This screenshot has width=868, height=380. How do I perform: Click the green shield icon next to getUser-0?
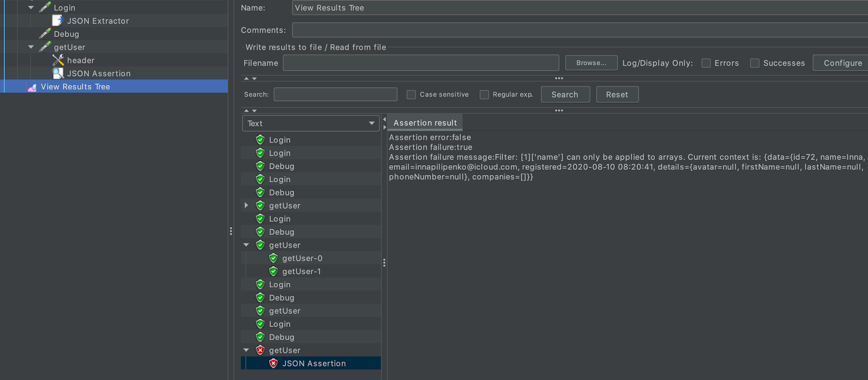tap(273, 258)
